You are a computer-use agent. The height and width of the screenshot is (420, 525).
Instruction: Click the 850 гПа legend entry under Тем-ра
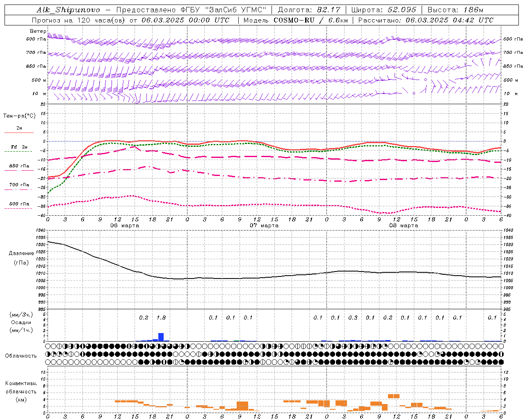tap(19, 166)
